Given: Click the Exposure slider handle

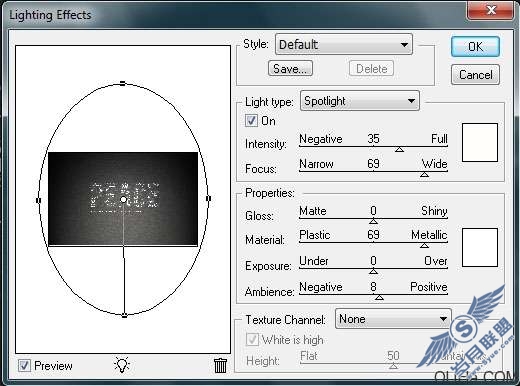Looking at the screenshot, I should coord(373,272).
